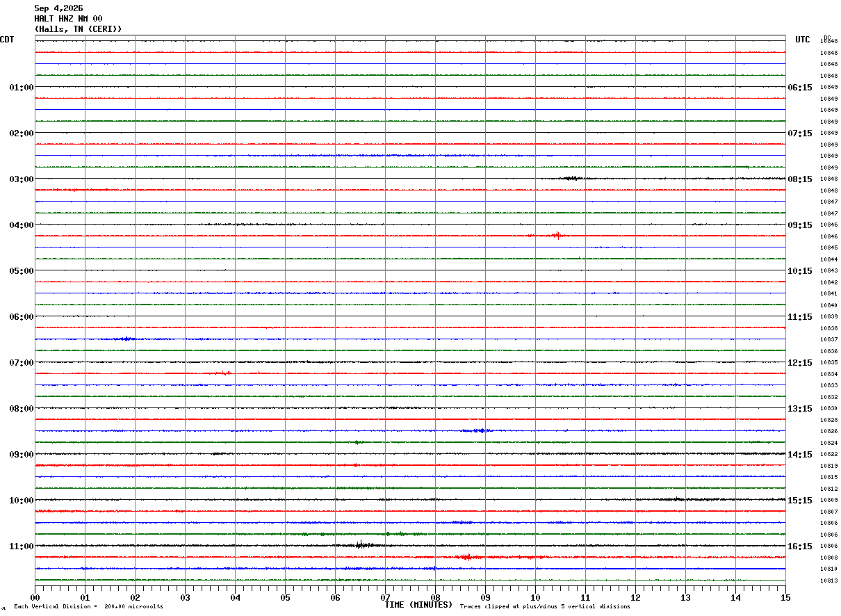
Task: Click the black burst on the 11:00 trace
Action: click(360, 545)
